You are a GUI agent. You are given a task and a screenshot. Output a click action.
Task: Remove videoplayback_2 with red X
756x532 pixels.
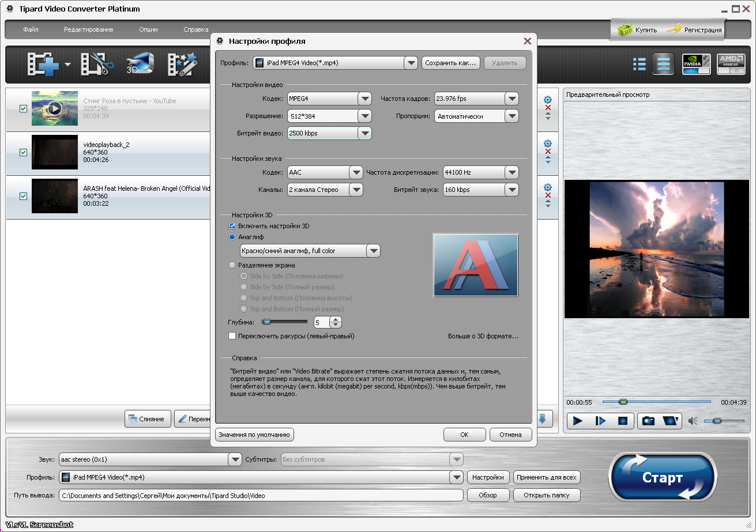548,152
